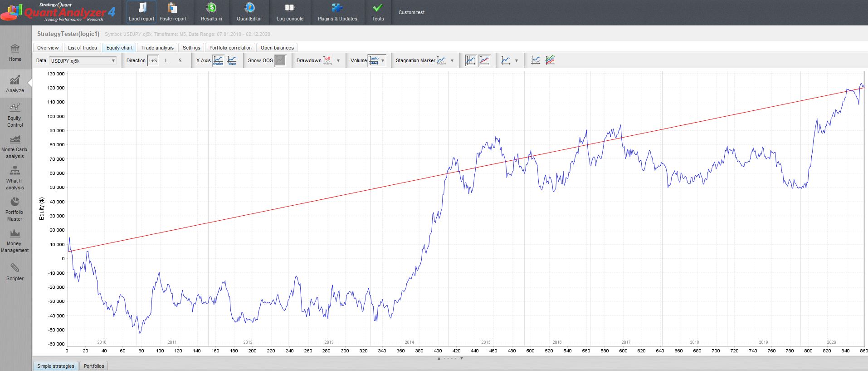Open the What If analysis panel
This screenshot has height=371, width=868.
coord(15,178)
